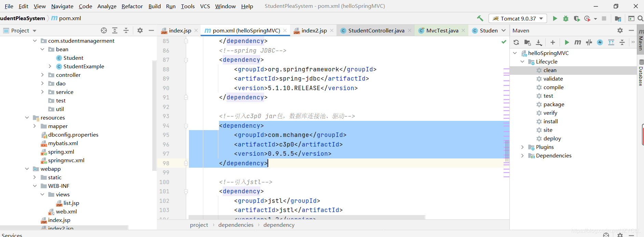
Task: Select the deploy lifecycle phase
Action: point(552,138)
